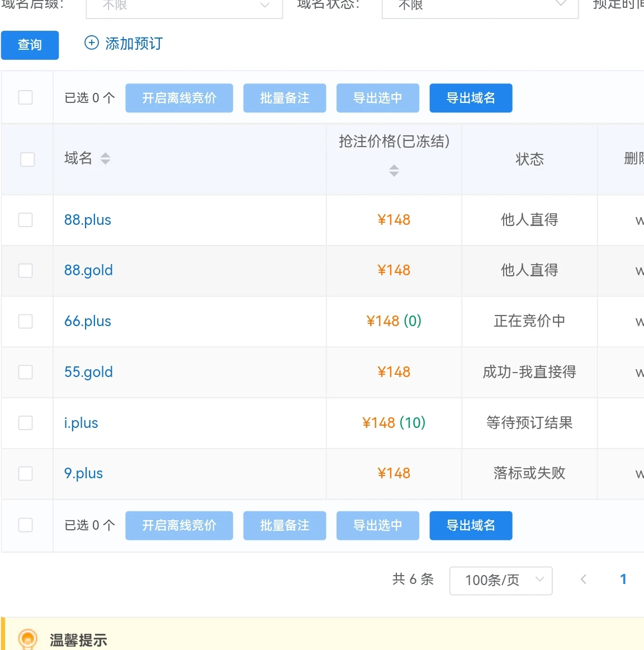Select the 55.gold row checkbox
The image size is (644, 650).
coord(26,372)
